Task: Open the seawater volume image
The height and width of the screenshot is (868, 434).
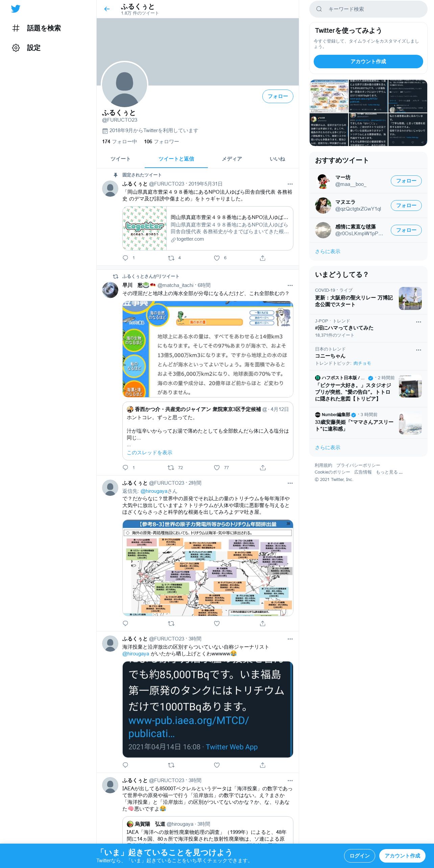Action: tap(208, 349)
